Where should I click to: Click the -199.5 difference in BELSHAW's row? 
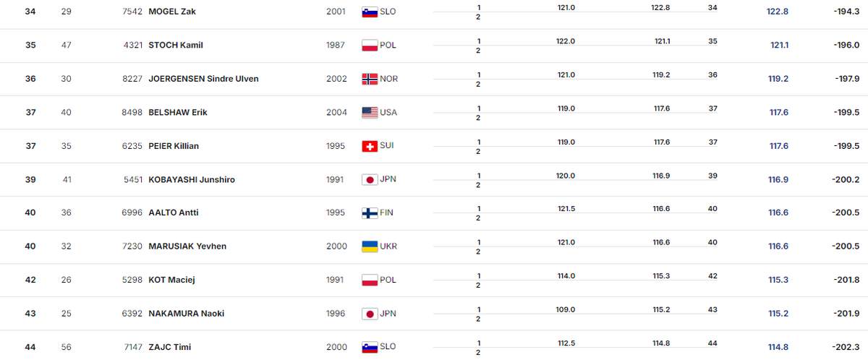point(846,112)
